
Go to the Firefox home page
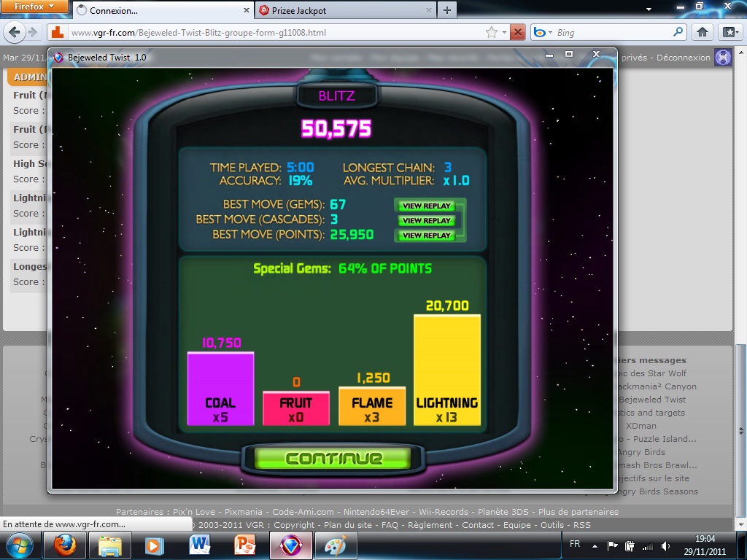tap(702, 32)
